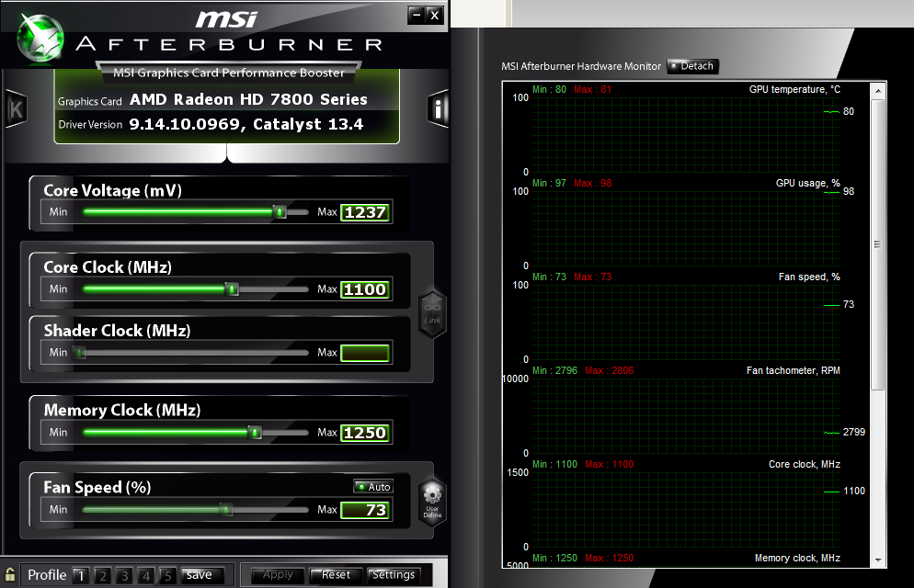Screen dimensions: 914x588
Task: Minimize the Afterburner window
Action: pos(416,15)
